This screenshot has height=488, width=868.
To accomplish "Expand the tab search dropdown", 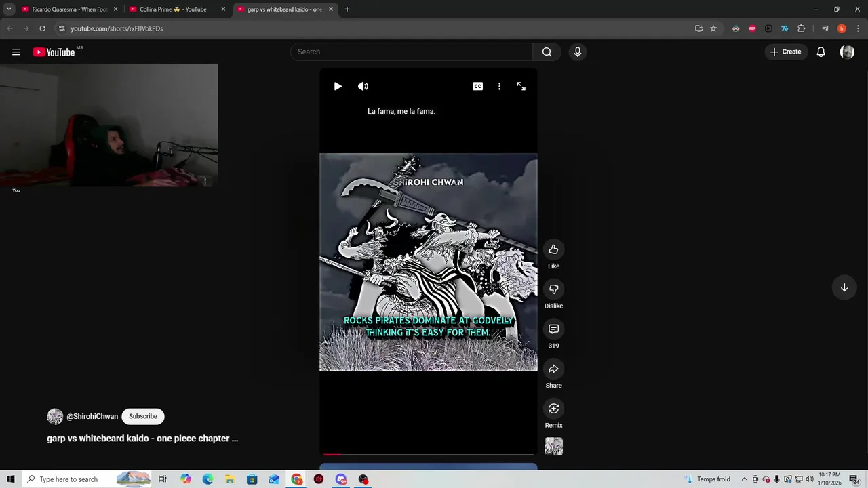I will [9, 9].
